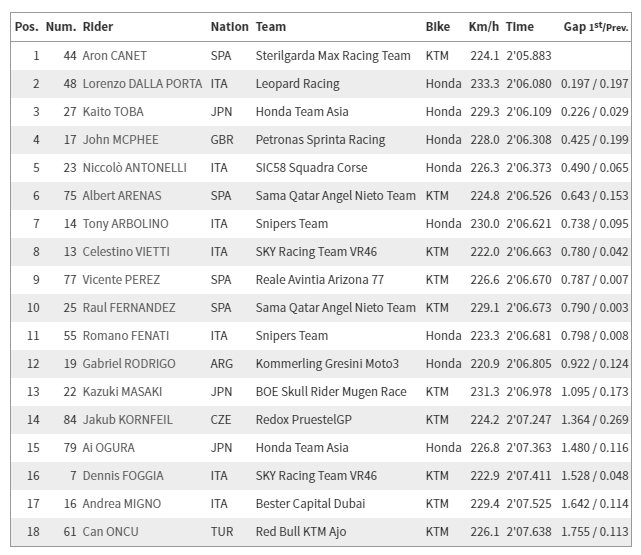Select the Red Bull KTM Ajo team
This screenshot has width=641, height=555.
point(301,532)
